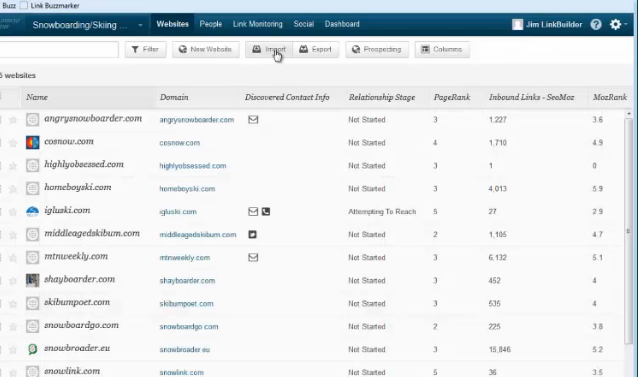Open angrysnowboarder.com domain link
Screen dimensions: 638x377
[x=197, y=120]
